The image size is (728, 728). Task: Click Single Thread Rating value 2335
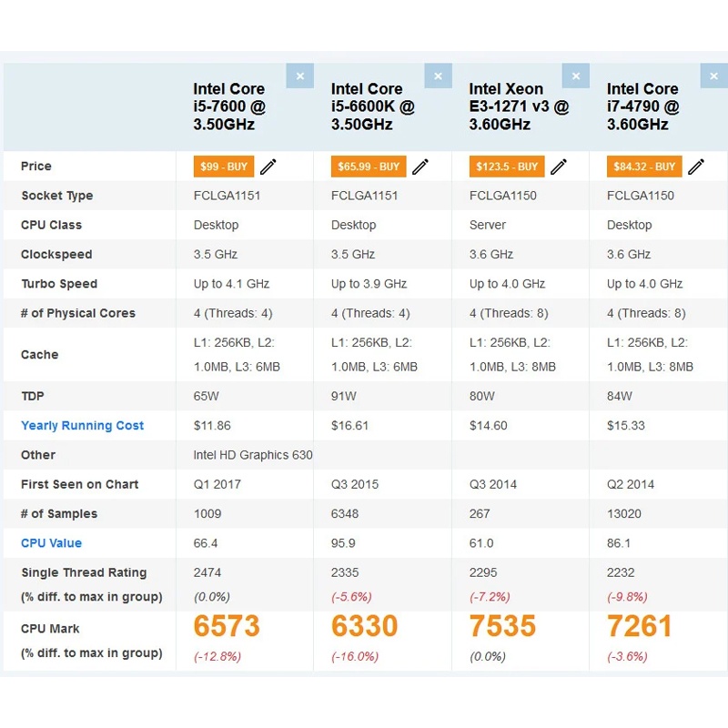(x=345, y=572)
